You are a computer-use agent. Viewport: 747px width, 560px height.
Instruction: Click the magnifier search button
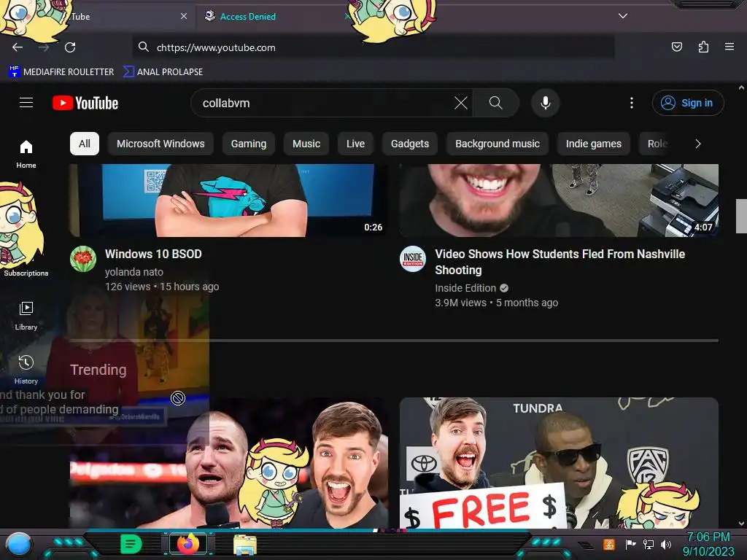495,103
